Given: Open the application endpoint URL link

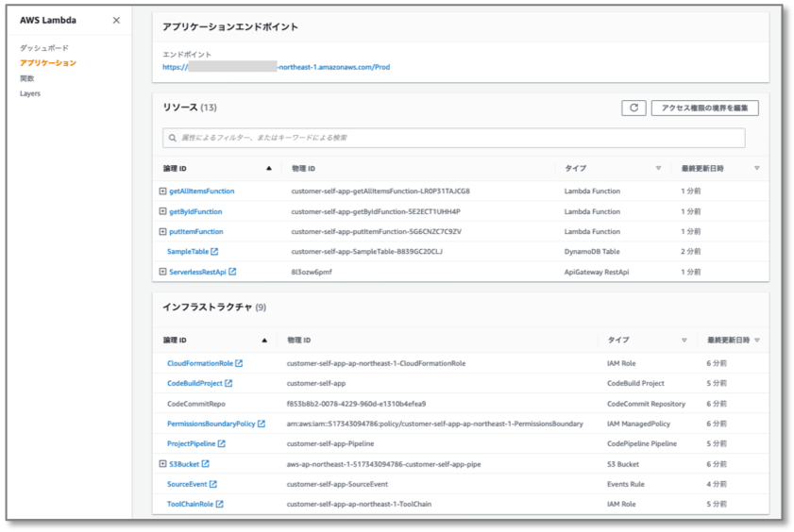Looking at the screenshot, I should coord(276,67).
